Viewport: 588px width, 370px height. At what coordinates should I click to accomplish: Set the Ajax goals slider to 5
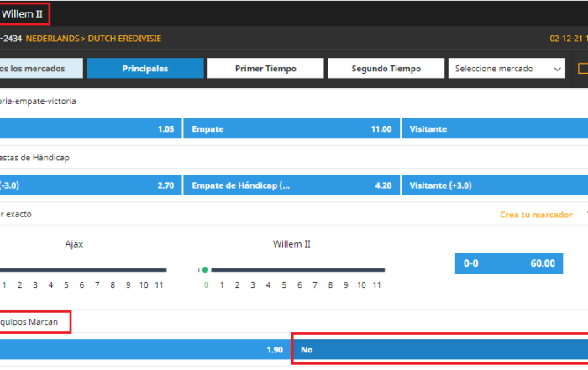pos(66,285)
